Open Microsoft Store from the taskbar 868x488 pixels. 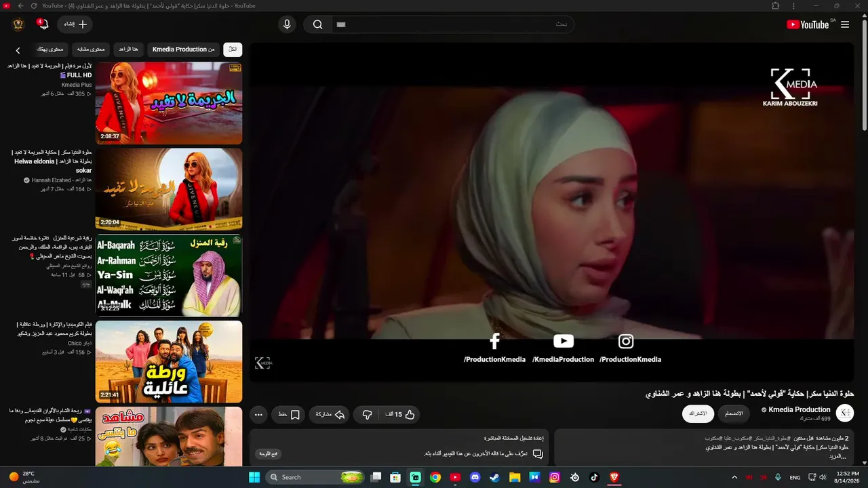395,477
